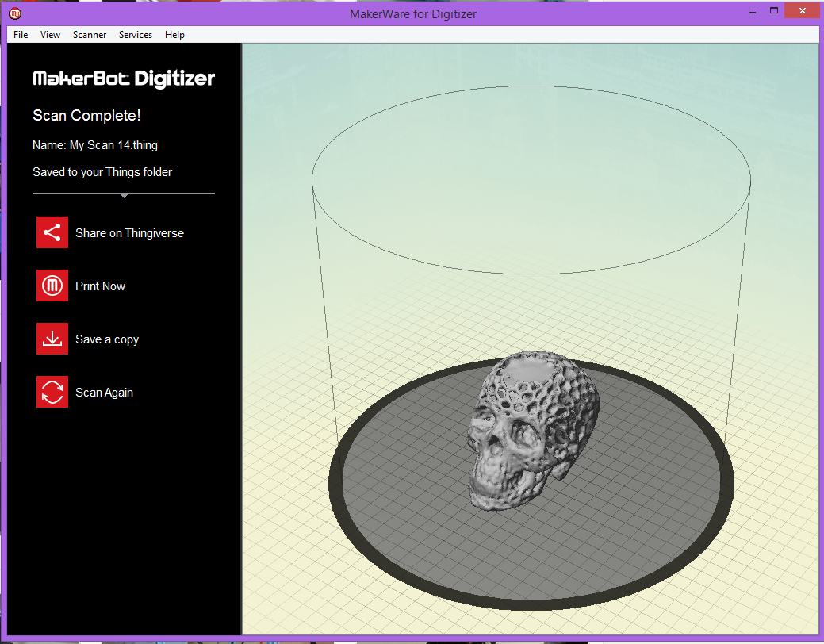Click the Scan Again refresh icon
Image resolution: width=824 pixels, height=644 pixels.
(52, 392)
